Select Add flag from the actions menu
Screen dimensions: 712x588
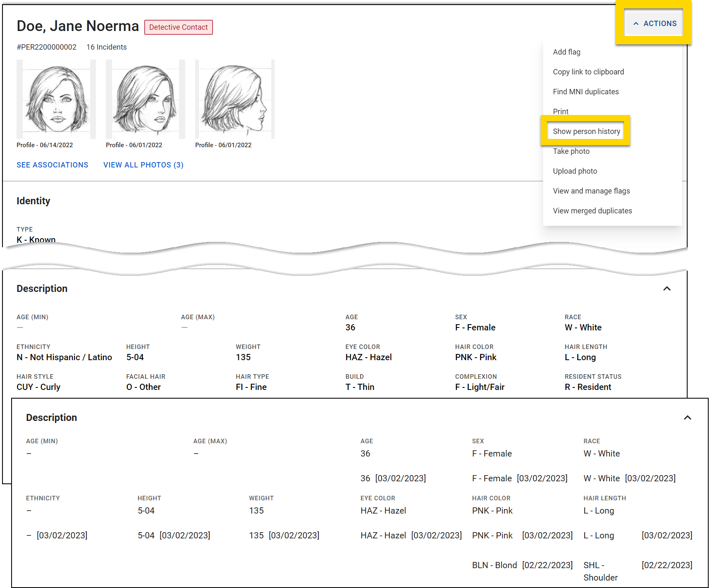pos(566,52)
